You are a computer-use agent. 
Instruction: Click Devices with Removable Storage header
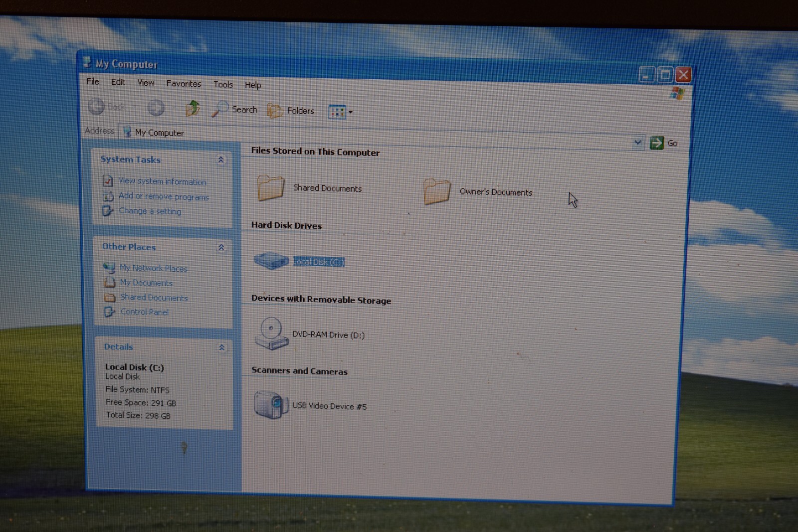click(x=321, y=299)
